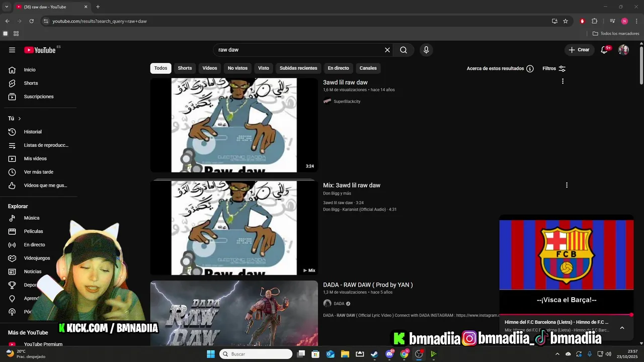Play the Mix playlist thumbnail
Viewport: 644px width, 362px height.
point(234,228)
